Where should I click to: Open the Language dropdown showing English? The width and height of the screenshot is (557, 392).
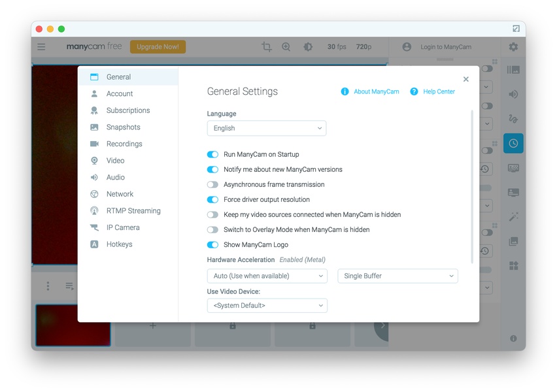tap(267, 128)
